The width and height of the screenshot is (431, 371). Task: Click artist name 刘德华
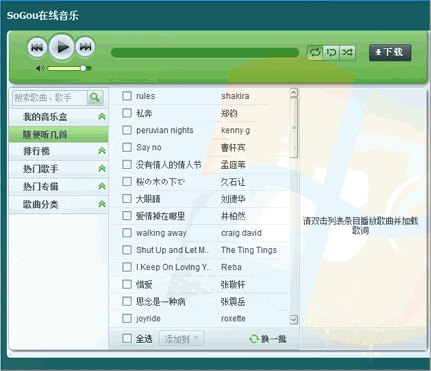[233, 199]
